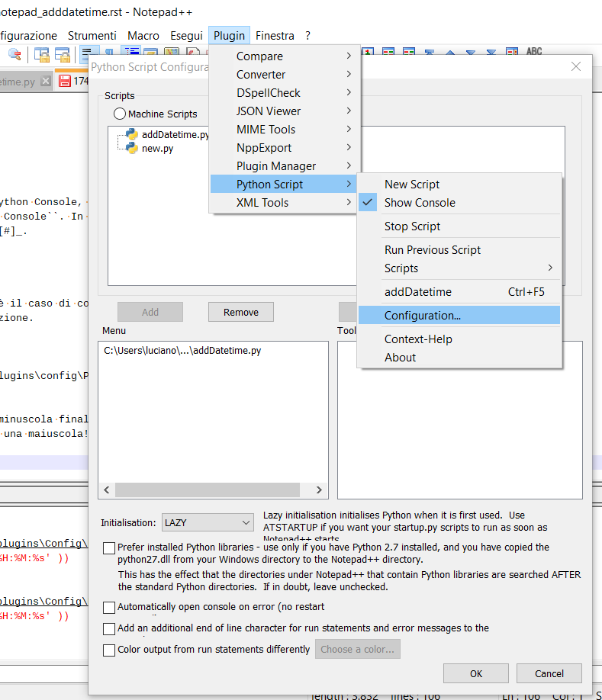
Task: Click the Choose a color... button
Action: (x=357, y=649)
